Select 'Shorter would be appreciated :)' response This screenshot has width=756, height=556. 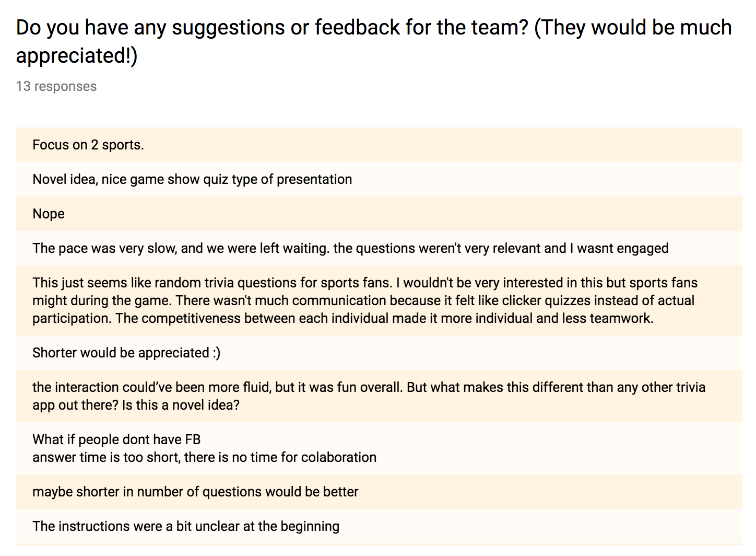coord(379,353)
